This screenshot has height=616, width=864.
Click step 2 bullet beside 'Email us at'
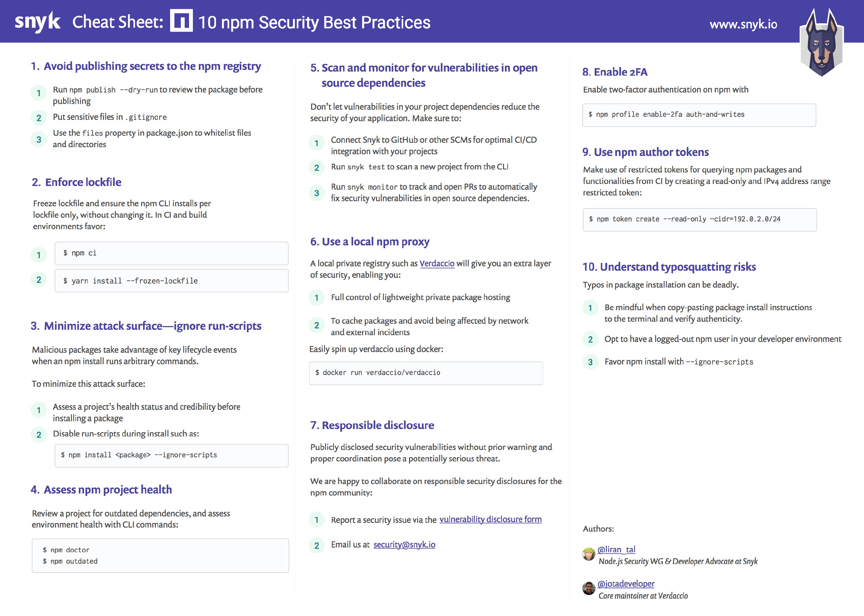click(x=317, y=545)
